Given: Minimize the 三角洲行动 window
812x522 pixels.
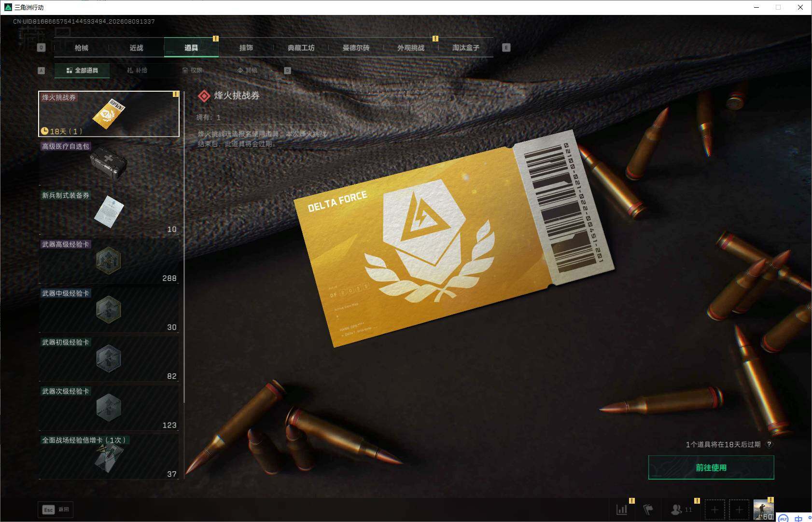Looking at the screenshot, I should click(x=756, y=7).
